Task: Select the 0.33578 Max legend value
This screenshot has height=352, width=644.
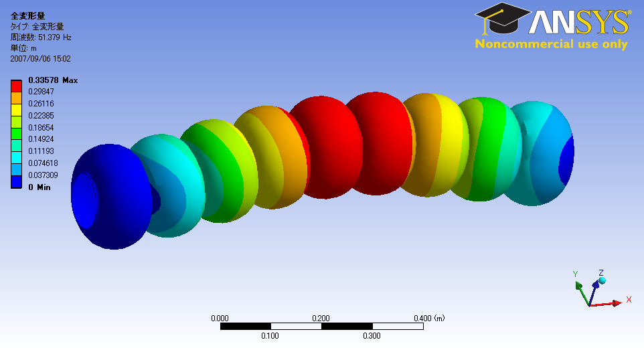Action: pos(53,80)
